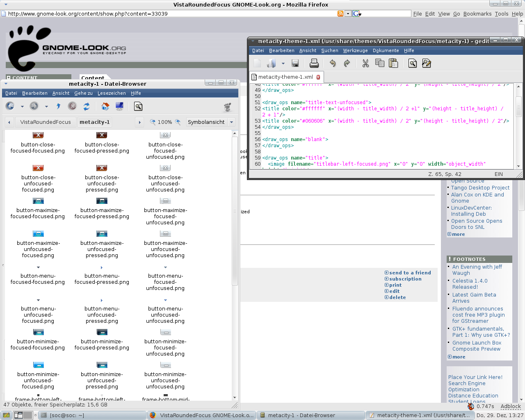This screenshot has width=525, height=420.
Task: Open the Alan Cox on KDE and Gnome link
Action: point(477,198)
